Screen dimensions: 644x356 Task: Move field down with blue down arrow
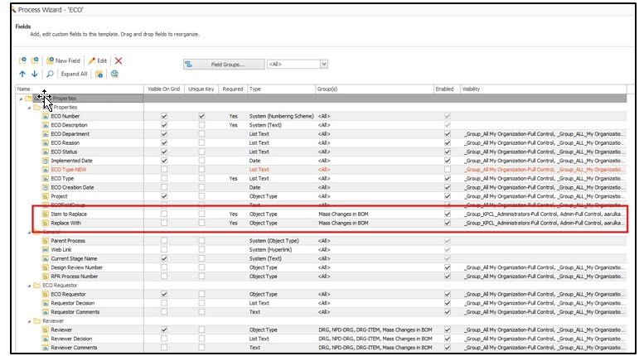click(x=33, y=74)
